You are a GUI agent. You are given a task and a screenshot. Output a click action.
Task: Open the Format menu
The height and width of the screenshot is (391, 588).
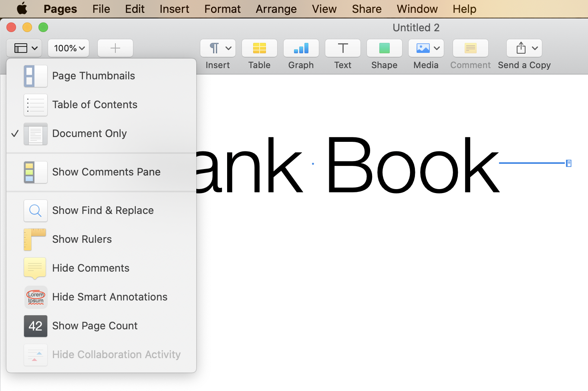pos(222,9)
